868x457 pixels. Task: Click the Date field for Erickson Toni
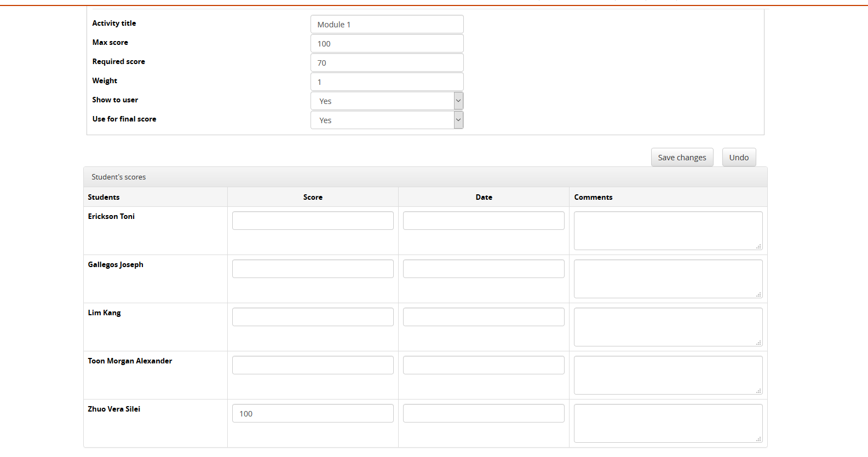[484, 221]
